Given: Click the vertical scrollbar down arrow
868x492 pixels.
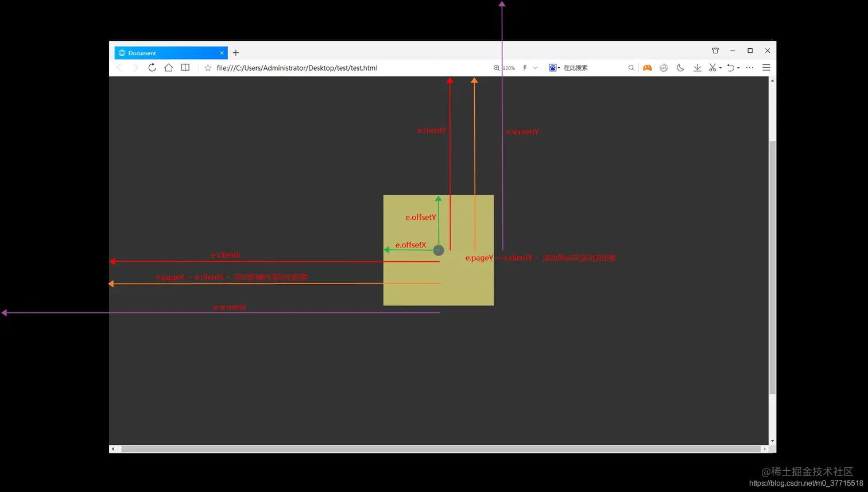Looking at the screenshot, I should click(x=773, y=441).
